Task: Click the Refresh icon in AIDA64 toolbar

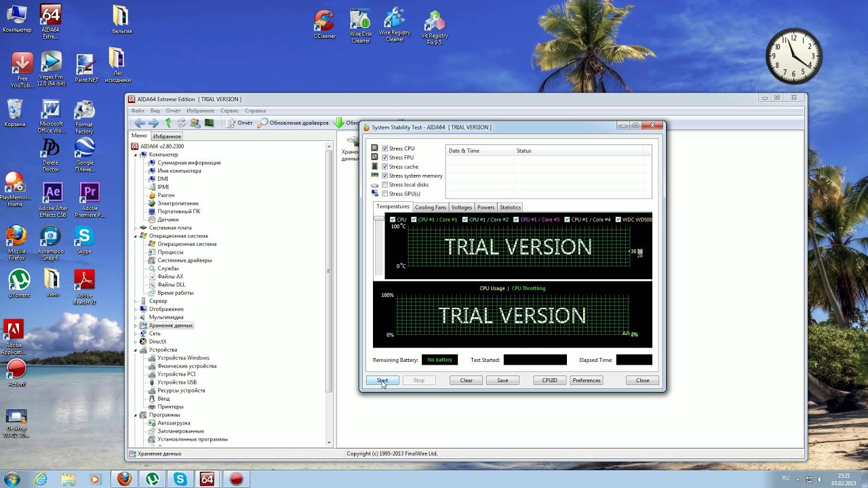Action: coord(181,123)
